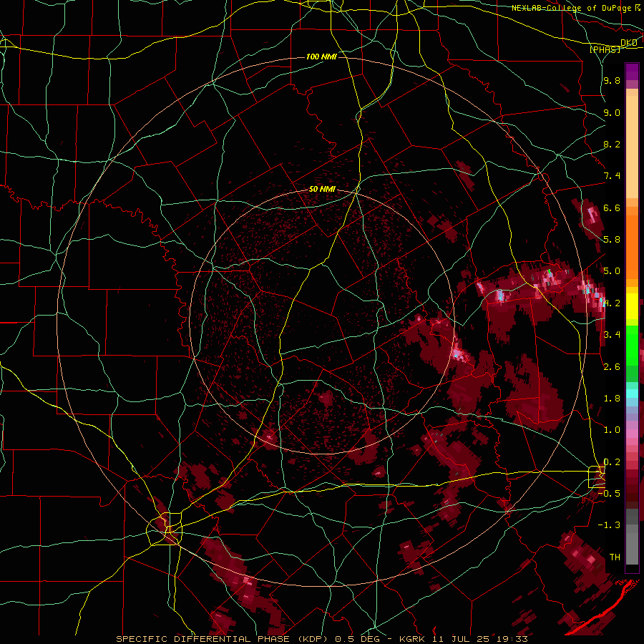
Task: Click the 2.6 value on color scale
Action: (612, 367)
